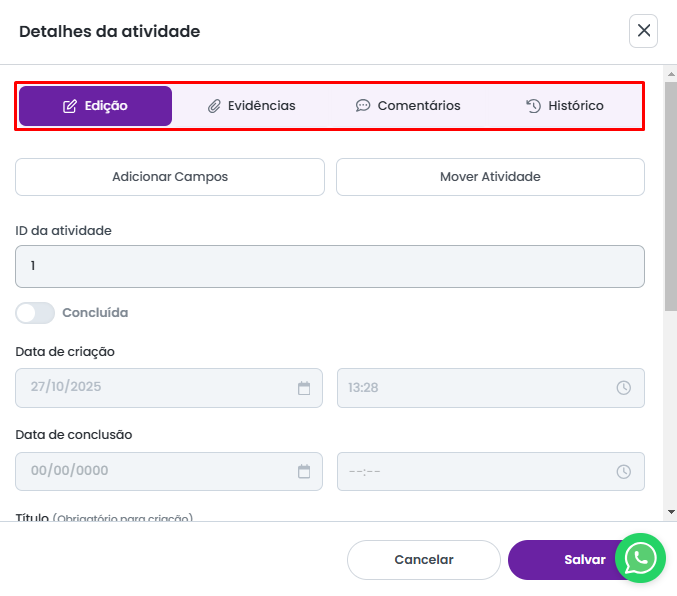Viewport: 677px width, 596px height.
Task: Open calendar icon in Data de conclusão
Action: (x=304, y=471)
